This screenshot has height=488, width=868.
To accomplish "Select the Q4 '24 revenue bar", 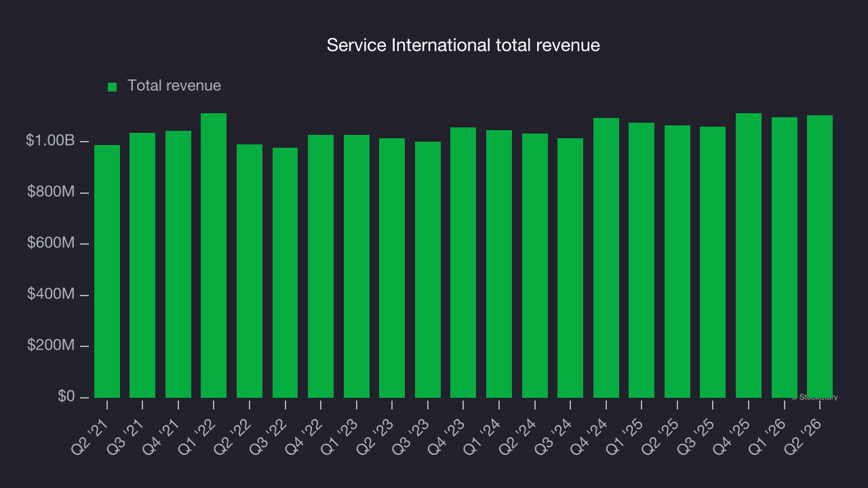I will tap(606, 258).
